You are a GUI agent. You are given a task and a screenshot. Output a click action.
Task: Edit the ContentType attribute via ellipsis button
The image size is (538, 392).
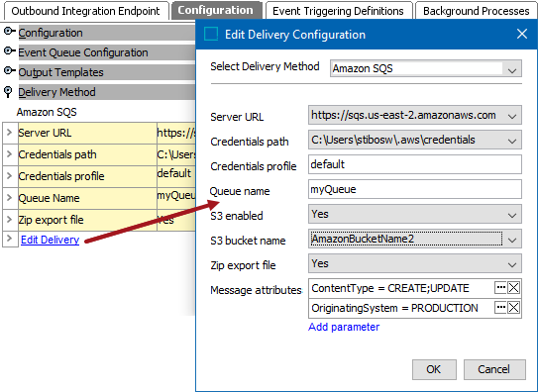pyautogui.click(x=500, y=287)
